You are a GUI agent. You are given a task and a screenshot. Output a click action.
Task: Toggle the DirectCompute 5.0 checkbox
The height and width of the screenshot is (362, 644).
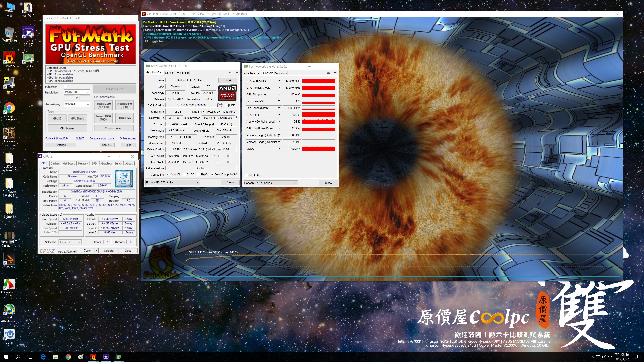pyautogui.click(x=212, y=175)
